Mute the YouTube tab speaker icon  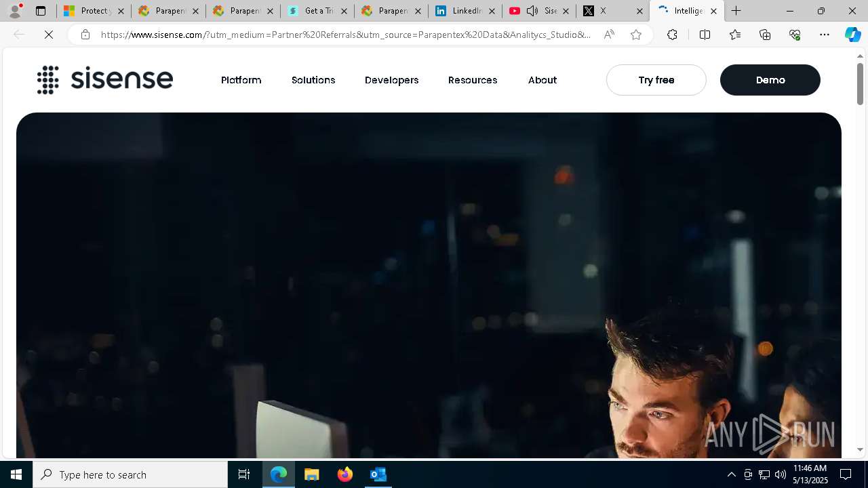(x=532, y=11)
